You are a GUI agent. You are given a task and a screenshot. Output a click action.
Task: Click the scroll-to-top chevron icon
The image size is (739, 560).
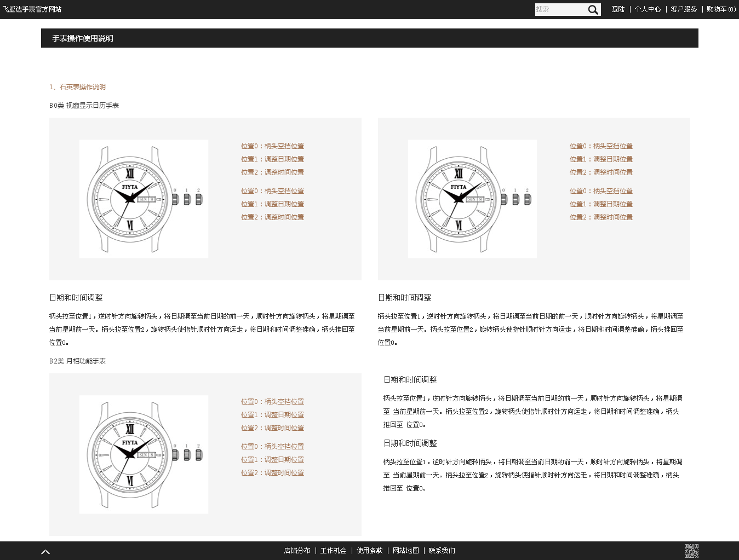coord(45,552)
